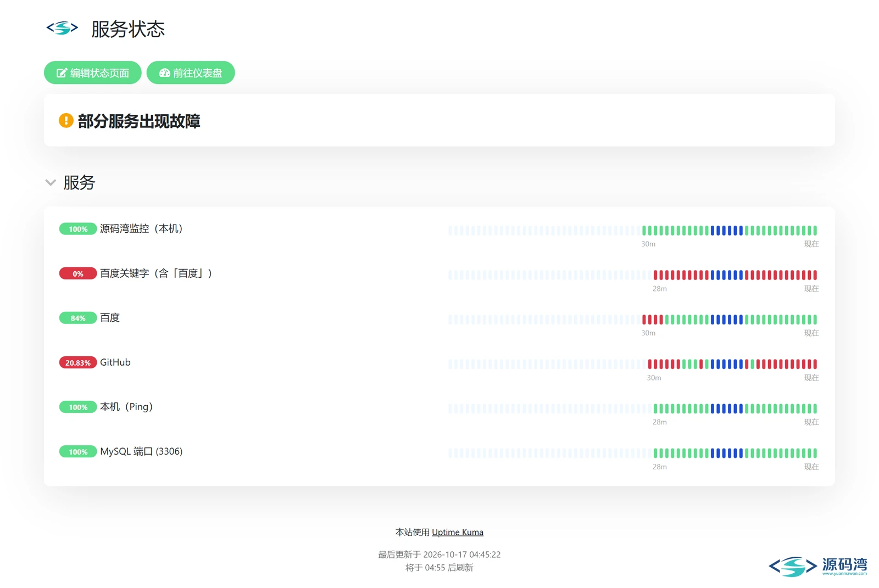Select the 百度 monitor name with 84% uptime
Image resolution: width=879 pixels, height=588 pixels.
pos(110,317)
